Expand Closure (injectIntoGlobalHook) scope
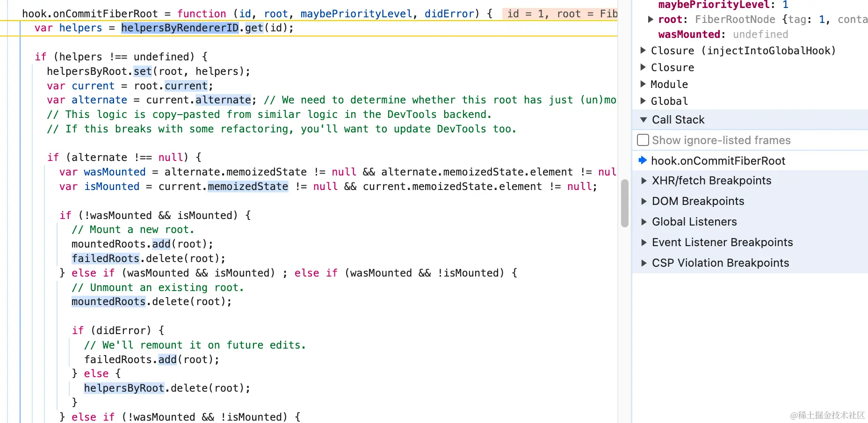Screen dimensions: 868x423 pyautogui.click(x=643, y=51)
